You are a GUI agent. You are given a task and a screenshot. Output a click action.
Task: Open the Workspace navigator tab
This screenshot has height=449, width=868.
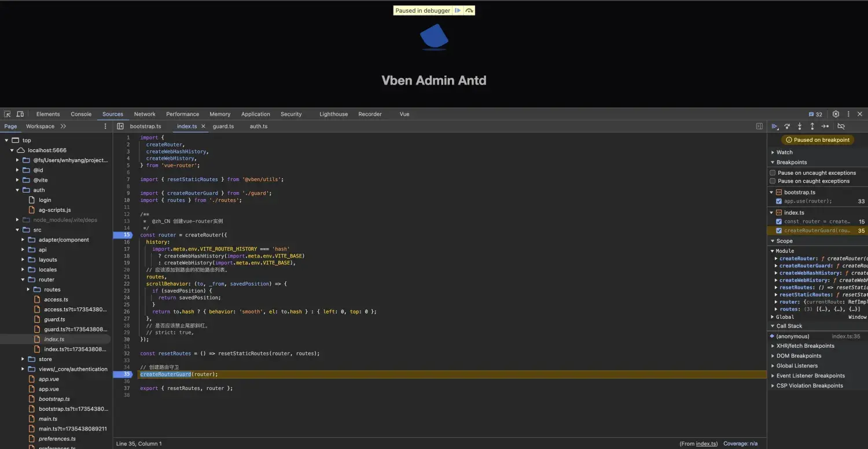pos(40,126)
